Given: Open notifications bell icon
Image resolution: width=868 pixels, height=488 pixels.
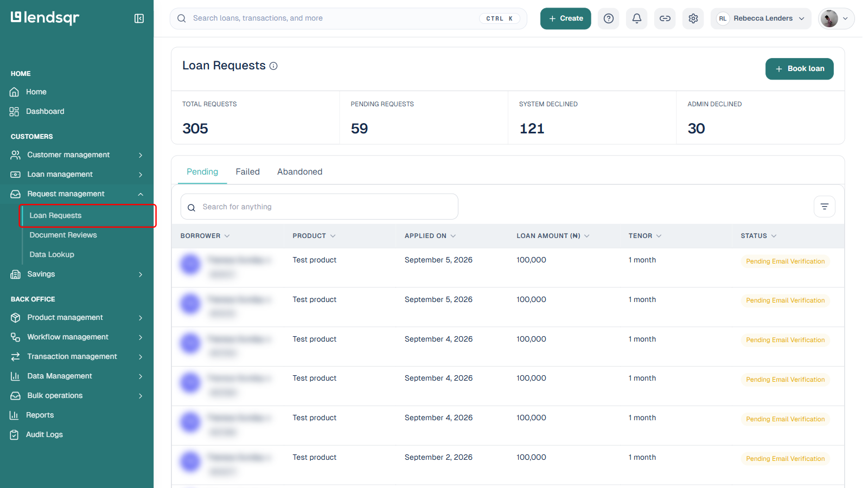Looking at the screenshot, I should coord(637,18).
